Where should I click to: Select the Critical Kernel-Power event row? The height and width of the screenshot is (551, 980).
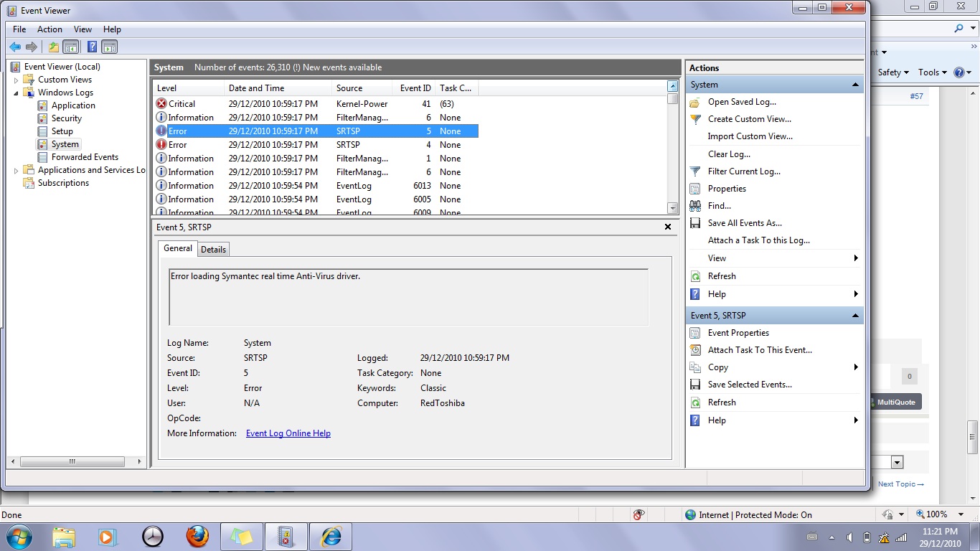point(316,104)
